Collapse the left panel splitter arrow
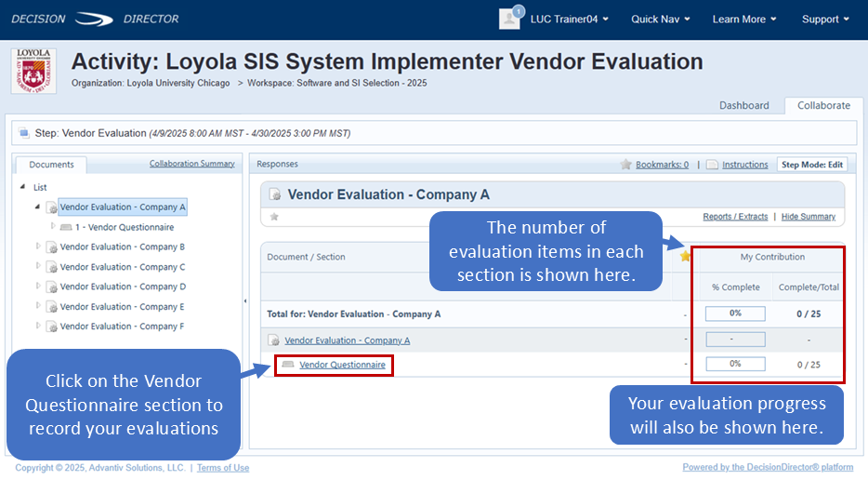This screenshot has height=480, width=868. click(245, 301)
